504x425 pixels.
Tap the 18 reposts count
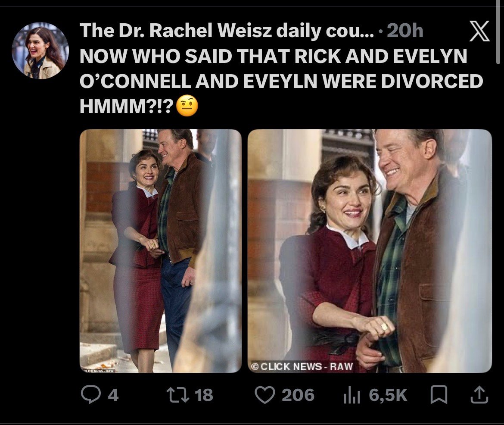(x=204, y=395)
